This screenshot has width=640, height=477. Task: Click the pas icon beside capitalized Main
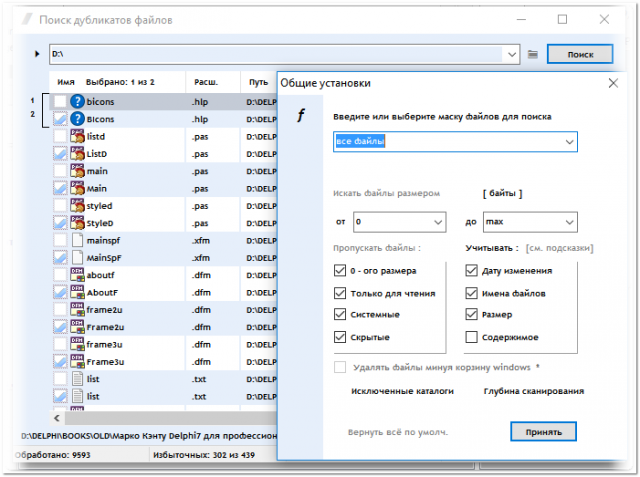pyautogui.click(x=77, y=188)
